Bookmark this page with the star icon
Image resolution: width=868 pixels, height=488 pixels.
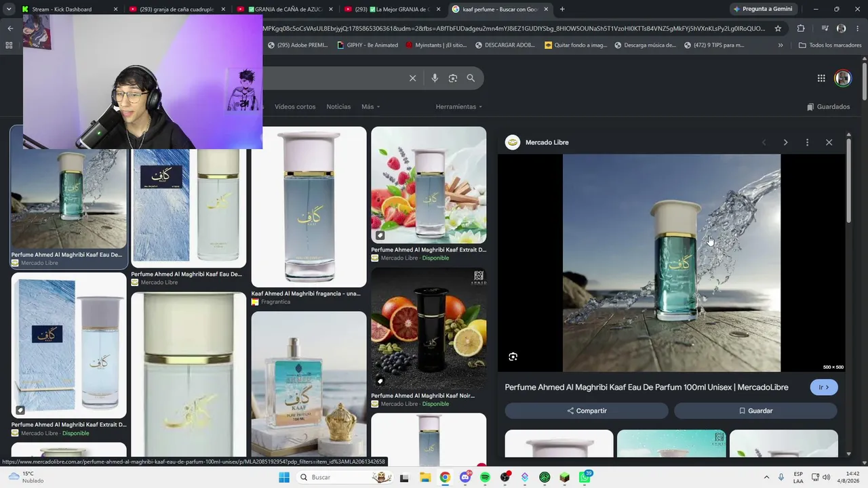778,28
